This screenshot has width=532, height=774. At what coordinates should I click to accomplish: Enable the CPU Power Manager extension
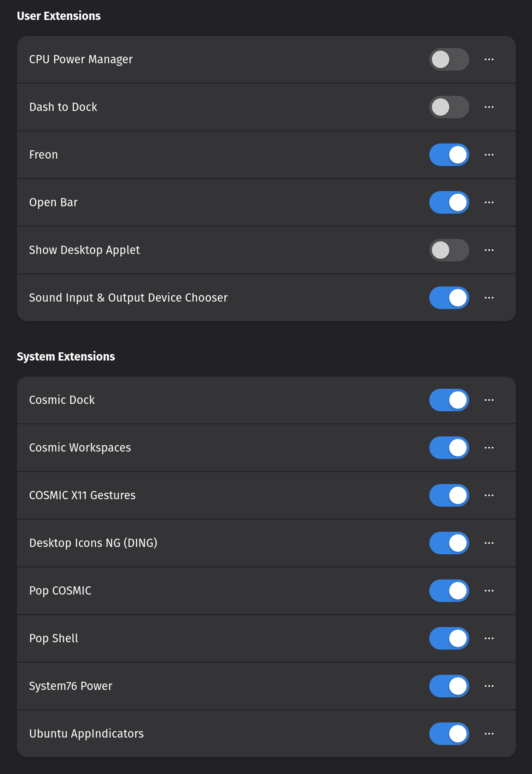click(x=449, y=59)
